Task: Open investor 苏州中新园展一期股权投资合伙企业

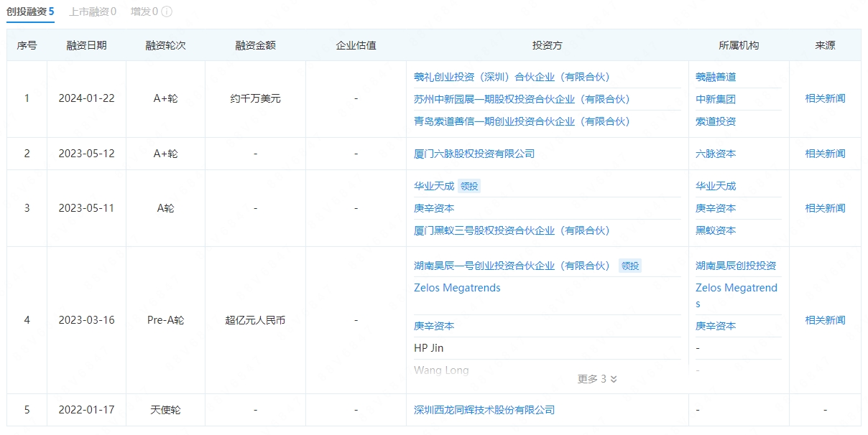Action: [x=522, y=99]
